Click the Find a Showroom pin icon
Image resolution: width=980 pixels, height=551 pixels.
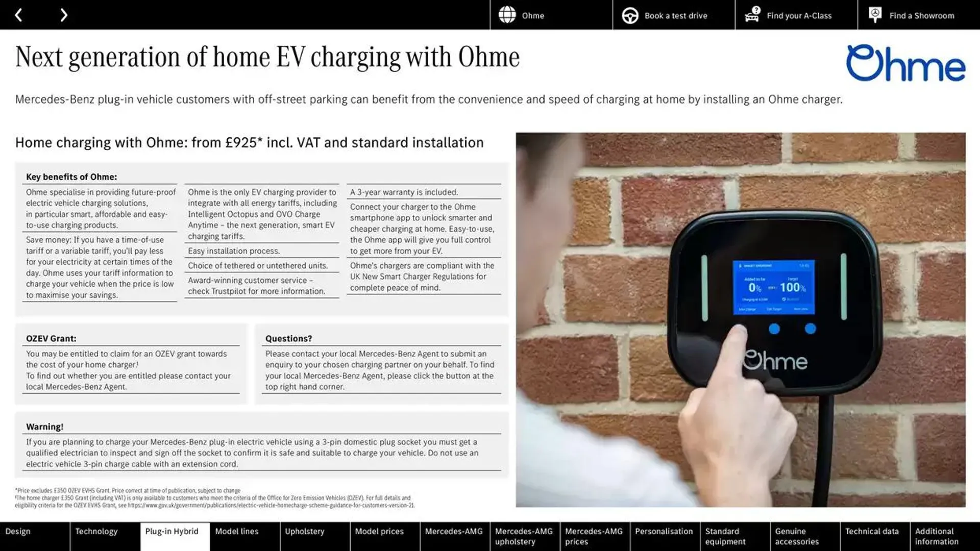pos(874,15)
